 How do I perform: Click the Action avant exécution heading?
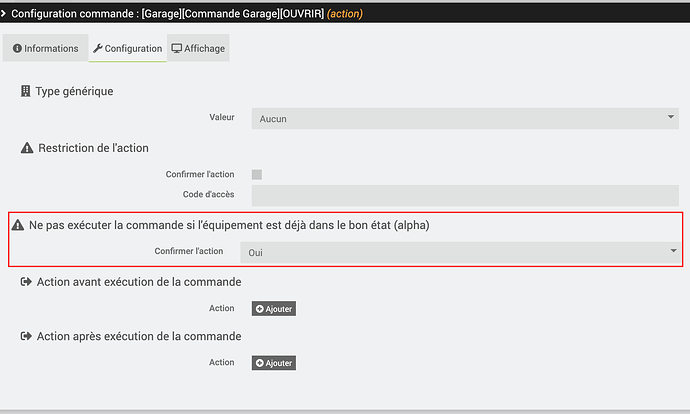tap(139, 282)
